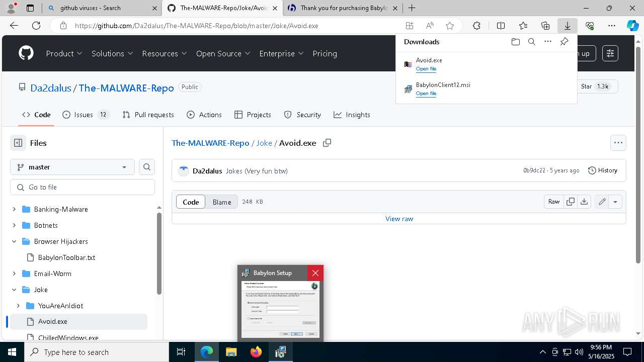This screenshot has height=362, width=644.
Task: Expand the Email-Worm folder
Action: (14, 274)
